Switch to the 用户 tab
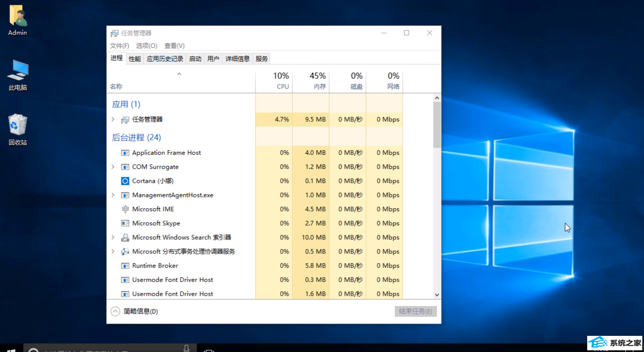Image resolution: width=644 pixels, height=352 pixels. [x=213, y=59]
